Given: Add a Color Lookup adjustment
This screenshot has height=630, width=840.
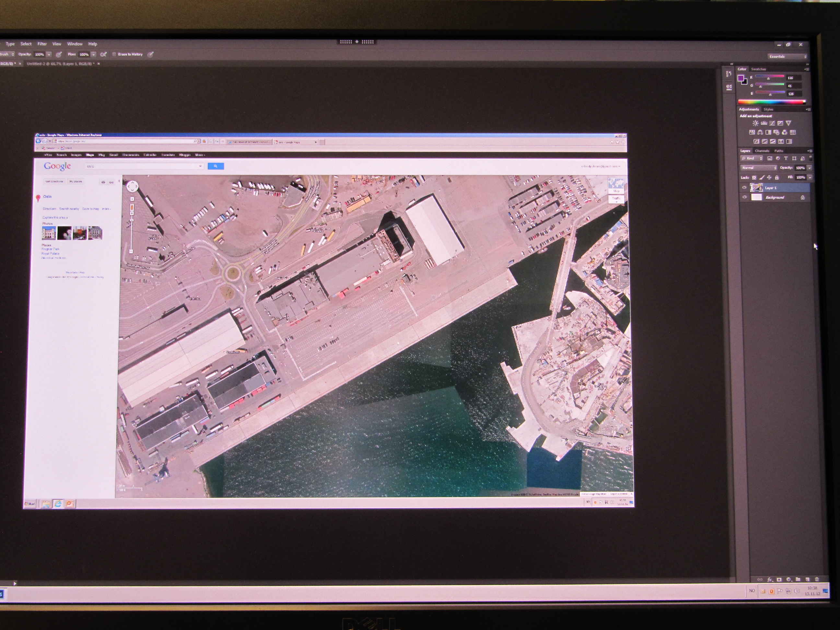Looking at the screenshot, I should (x=793, y=133).
